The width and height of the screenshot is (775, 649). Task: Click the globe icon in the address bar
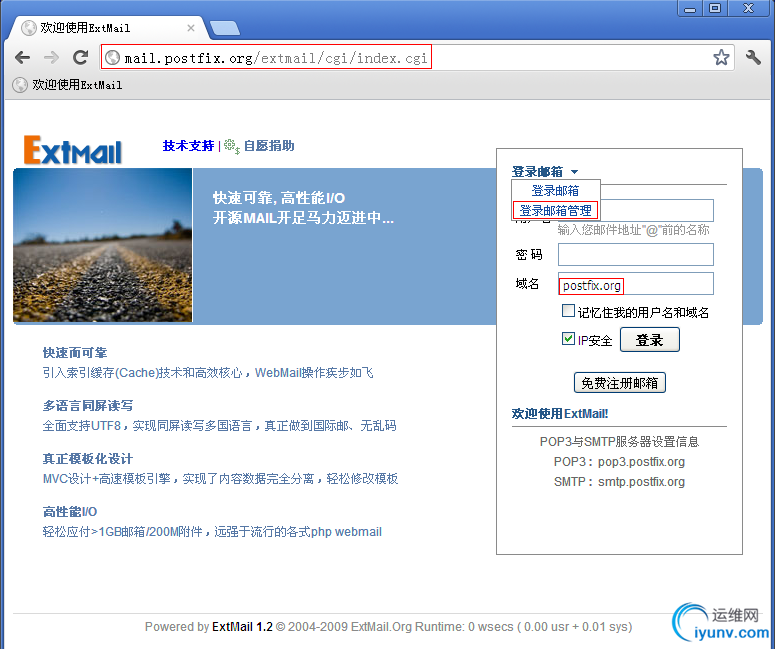(113, 57)
